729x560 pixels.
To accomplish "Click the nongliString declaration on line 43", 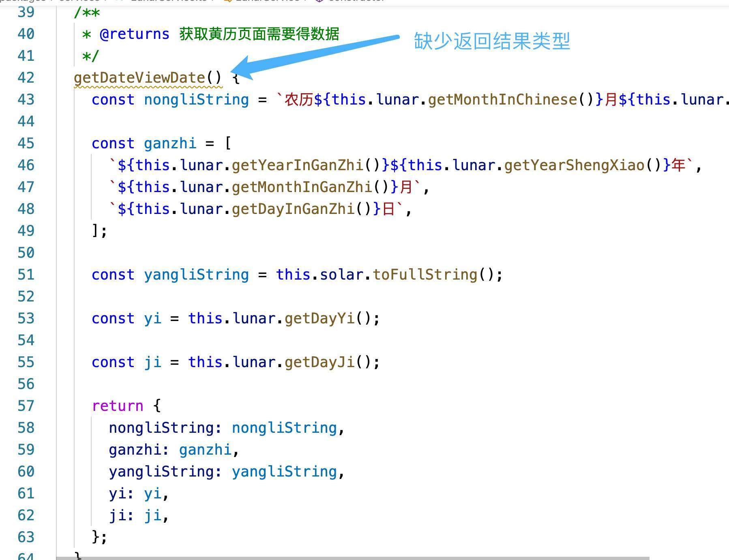I will (196, 99).
